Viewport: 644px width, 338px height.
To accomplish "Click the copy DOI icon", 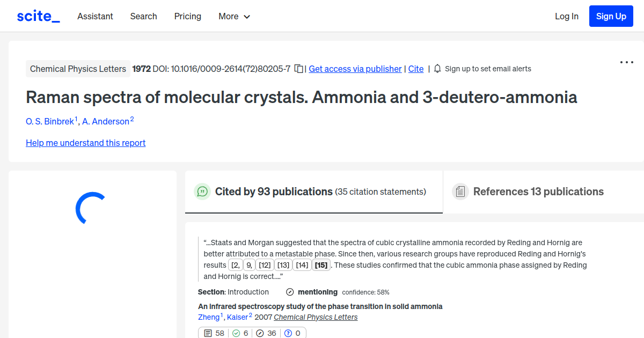I will point(298,69).
